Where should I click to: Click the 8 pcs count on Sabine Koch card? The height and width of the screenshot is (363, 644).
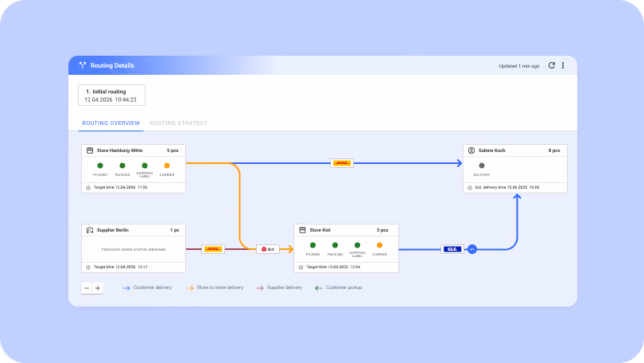coord(554,150)
